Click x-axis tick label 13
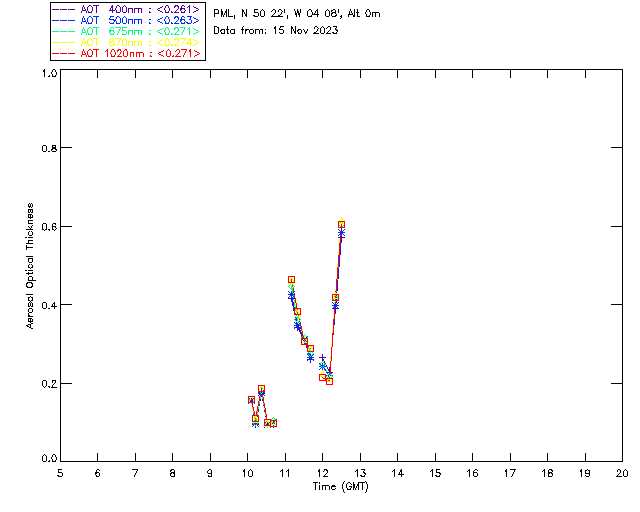640x512 pixels. tap(360, 473)
